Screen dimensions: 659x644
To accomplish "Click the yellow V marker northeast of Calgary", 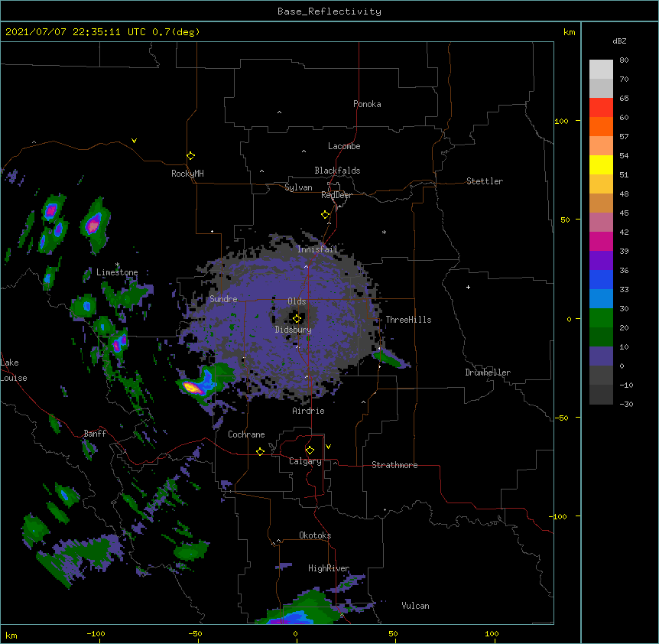I will 328,447.
